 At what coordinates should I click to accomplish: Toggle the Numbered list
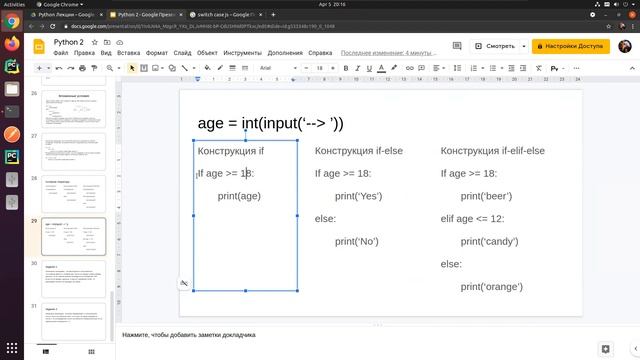(x=473, y=68)
